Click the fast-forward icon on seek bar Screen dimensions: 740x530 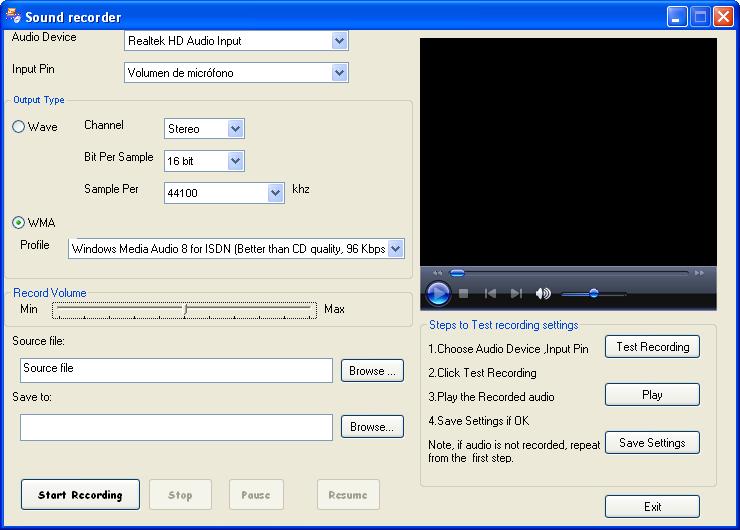click(699, 273)
